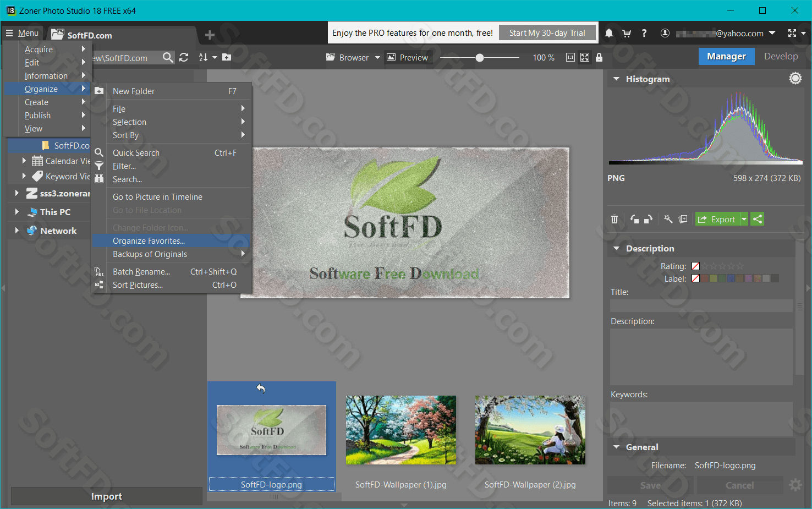812x509 pixels.
Task: Click the Import button
Action: pos(106,496)
